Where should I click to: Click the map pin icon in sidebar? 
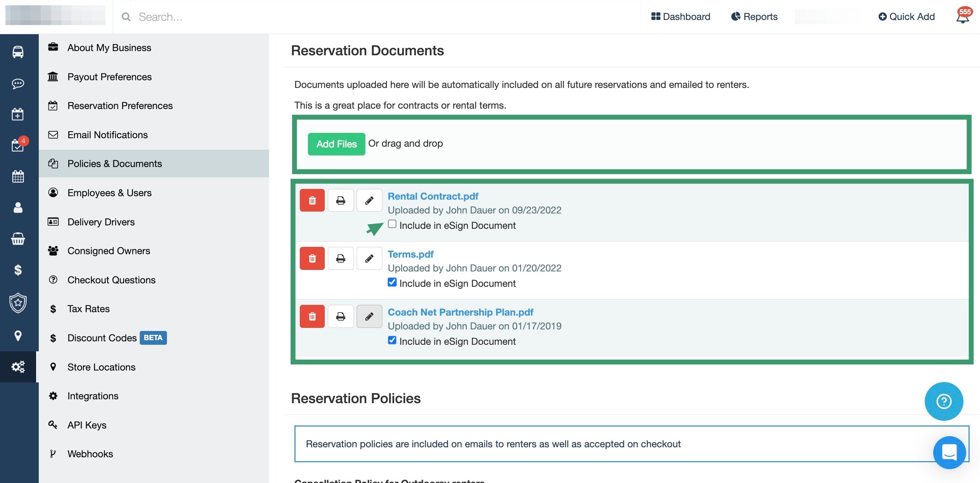tap(18, 336)
